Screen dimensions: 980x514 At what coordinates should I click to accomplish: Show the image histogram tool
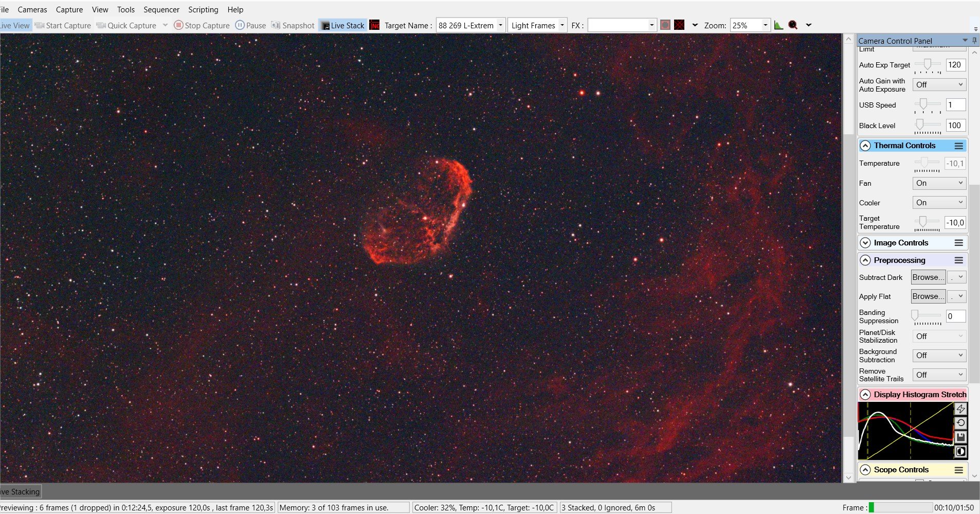click(x=778, y=25)
